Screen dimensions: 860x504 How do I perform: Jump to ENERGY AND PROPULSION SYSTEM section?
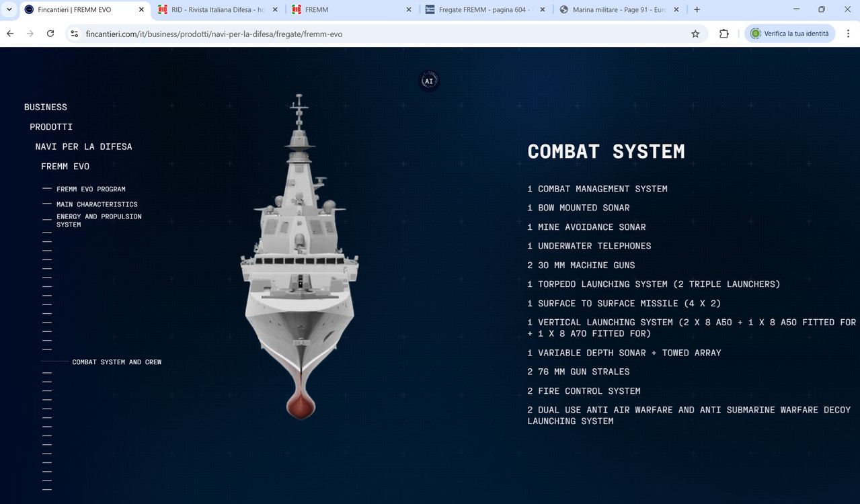click(99, 220)
